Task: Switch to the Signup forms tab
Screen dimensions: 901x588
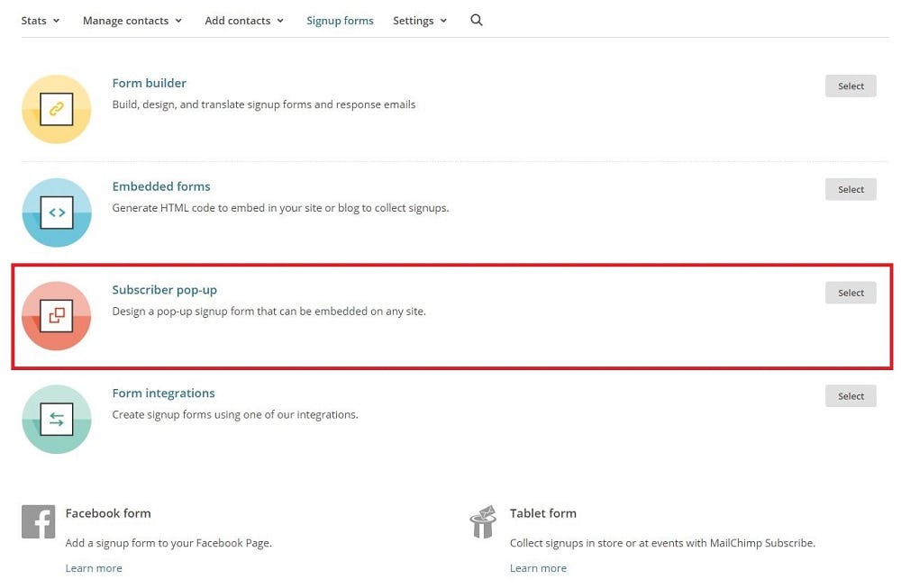Action: 340,21
